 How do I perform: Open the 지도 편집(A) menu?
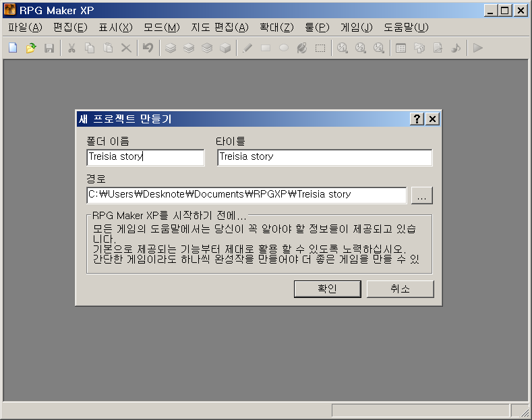(220, 27)
